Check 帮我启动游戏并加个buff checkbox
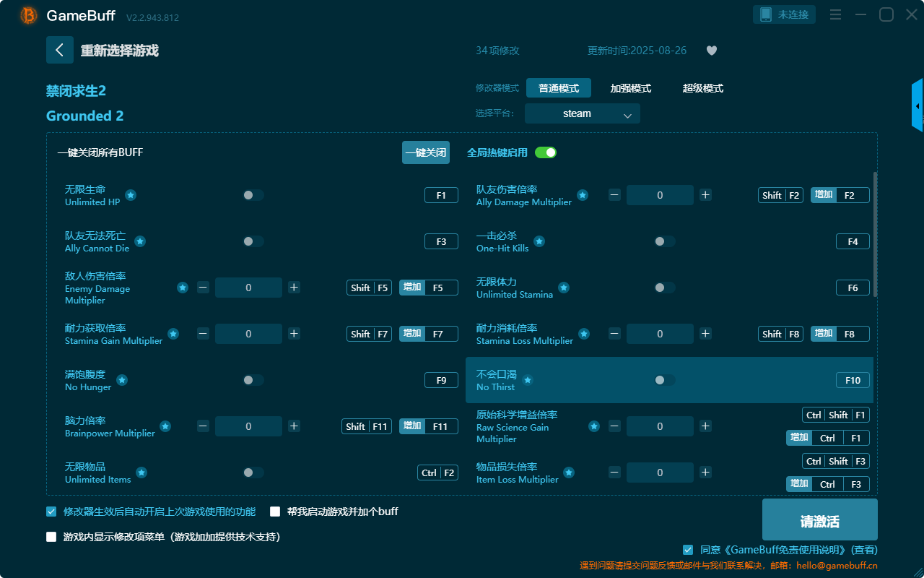Viewport: 924px width, 578px height. [275, 512]
